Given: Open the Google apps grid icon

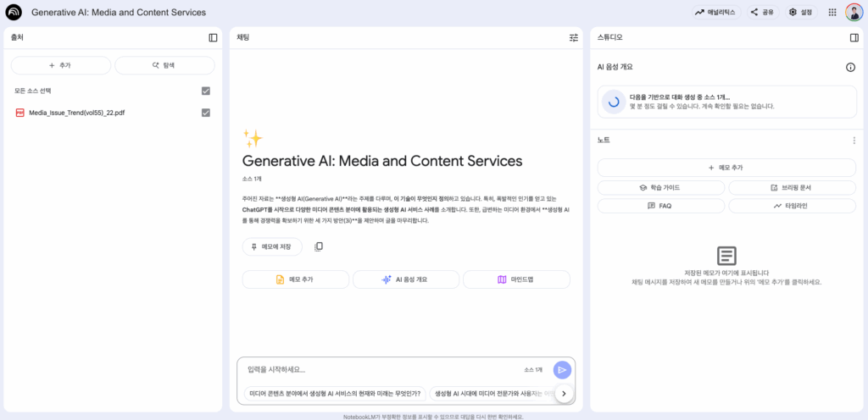Looking at the screenshot, I should (832, 13).
